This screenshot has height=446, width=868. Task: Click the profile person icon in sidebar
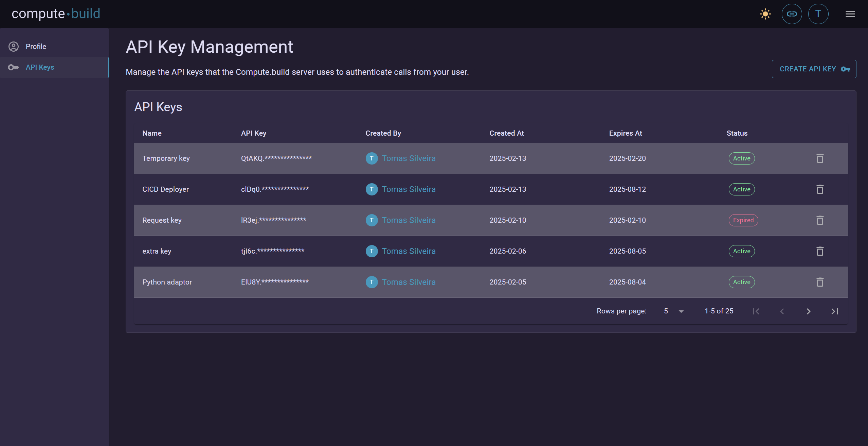pyautogui.click(x=14, y=47)
